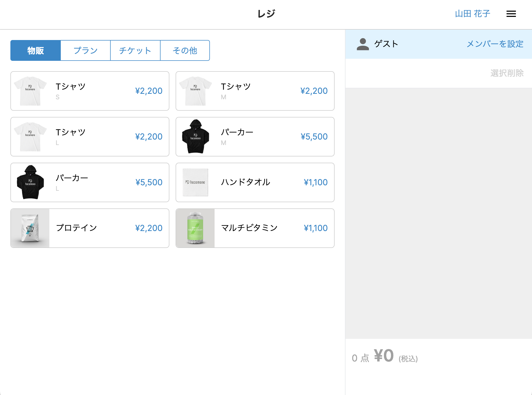
Task: Tap the ハンドタオル towel image
Action: pos(195,182)
